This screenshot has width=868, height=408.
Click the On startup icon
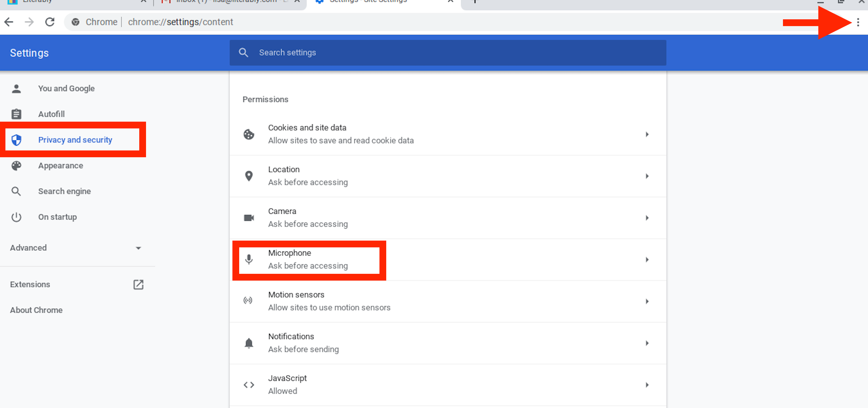17,217
